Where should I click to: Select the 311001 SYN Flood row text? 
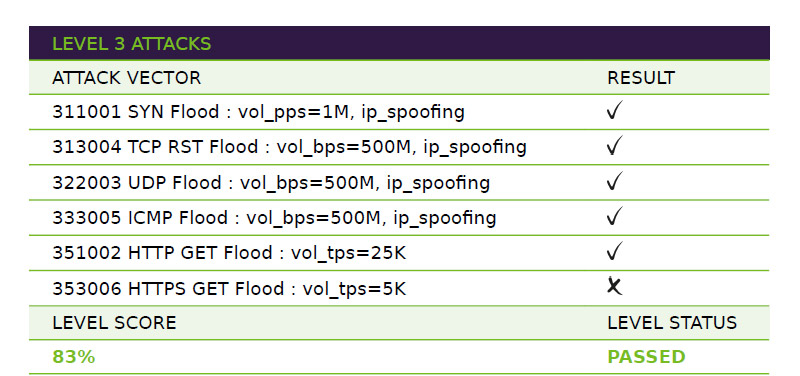point(258,112)
